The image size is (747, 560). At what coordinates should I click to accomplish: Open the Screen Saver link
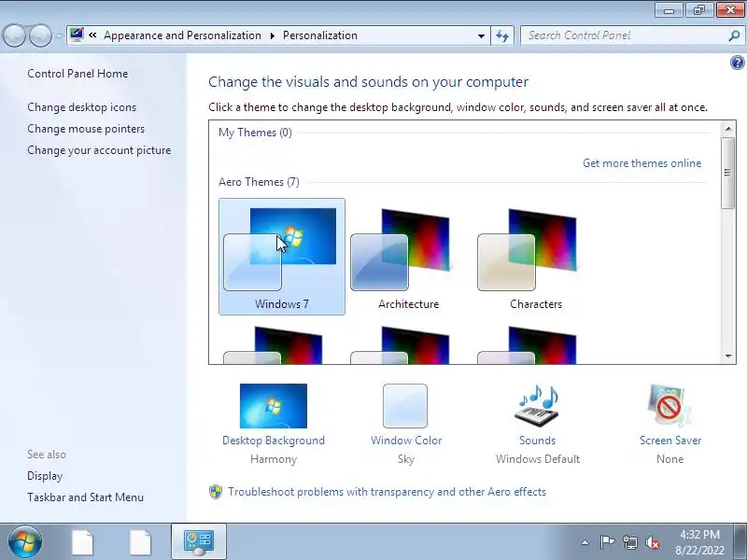coord(670,441)
